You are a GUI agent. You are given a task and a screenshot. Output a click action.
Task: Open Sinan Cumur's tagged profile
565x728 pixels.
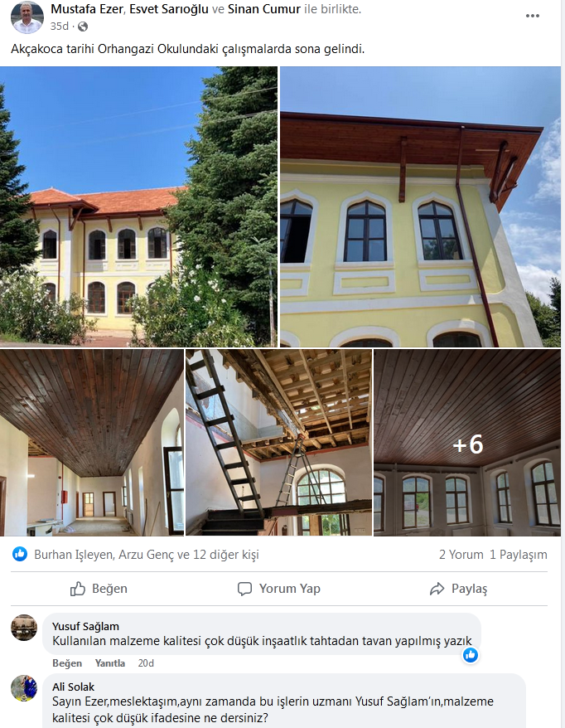point(264,9)
